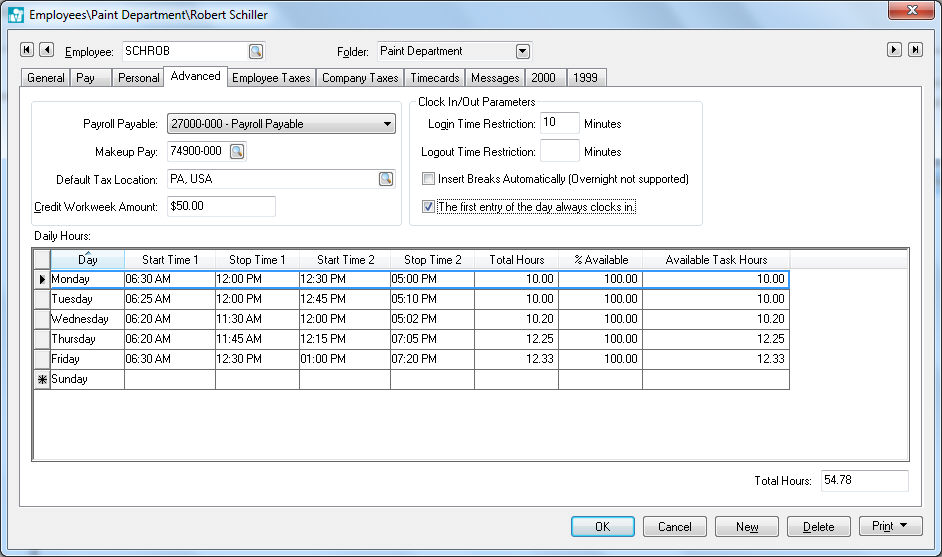The width and height of the screenshot is (942, 557).
Task: Sort by the Day column header
Action: 87,260
